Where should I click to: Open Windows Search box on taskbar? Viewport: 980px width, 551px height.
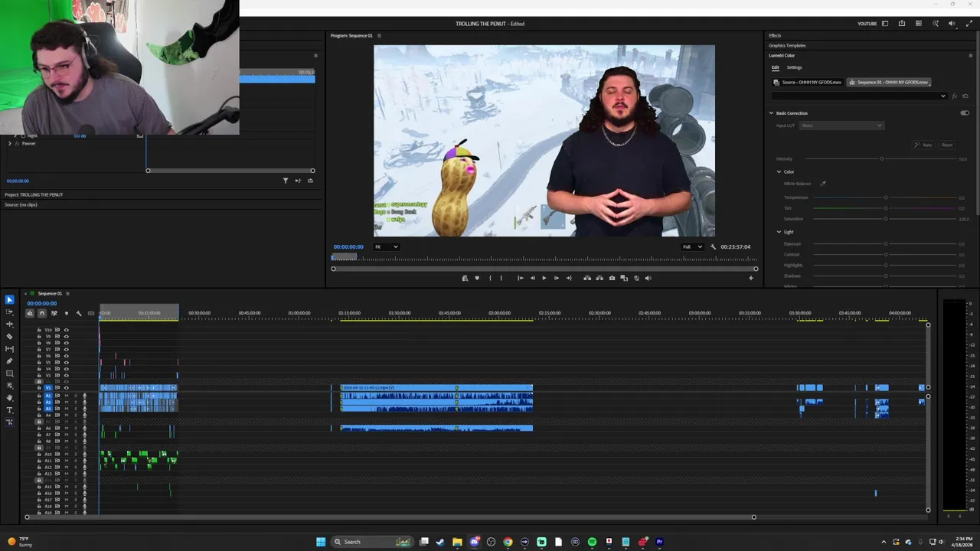click(371, 542)
